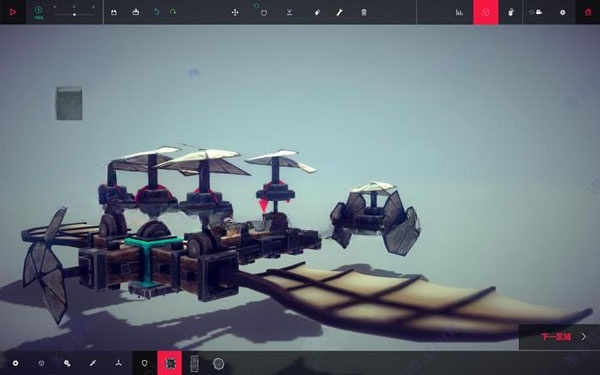Return to menu with the red home icon
This screenshot has height=375, width=600.
coord(588,12)
